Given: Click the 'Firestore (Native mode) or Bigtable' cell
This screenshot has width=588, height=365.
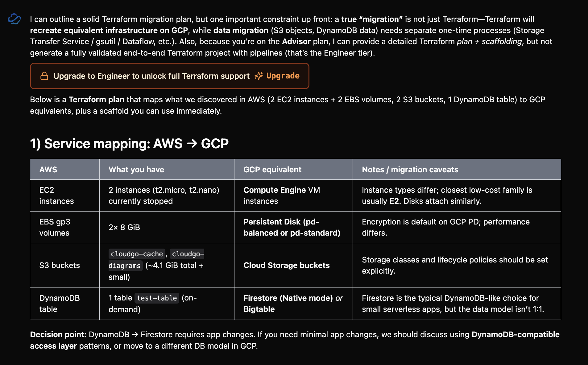Looking at the screenshot, I should coord(293,304).
